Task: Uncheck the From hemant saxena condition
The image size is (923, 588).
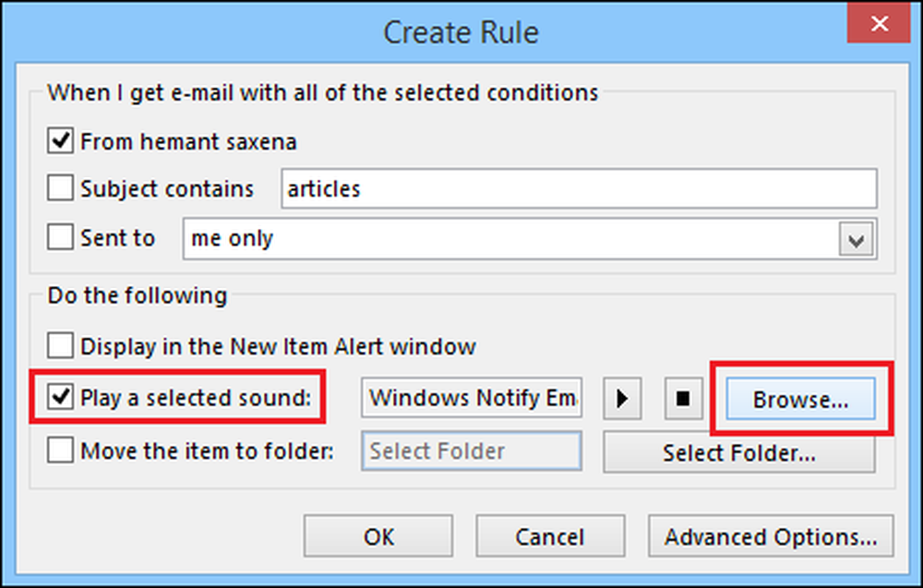Action: pos(61,142)
